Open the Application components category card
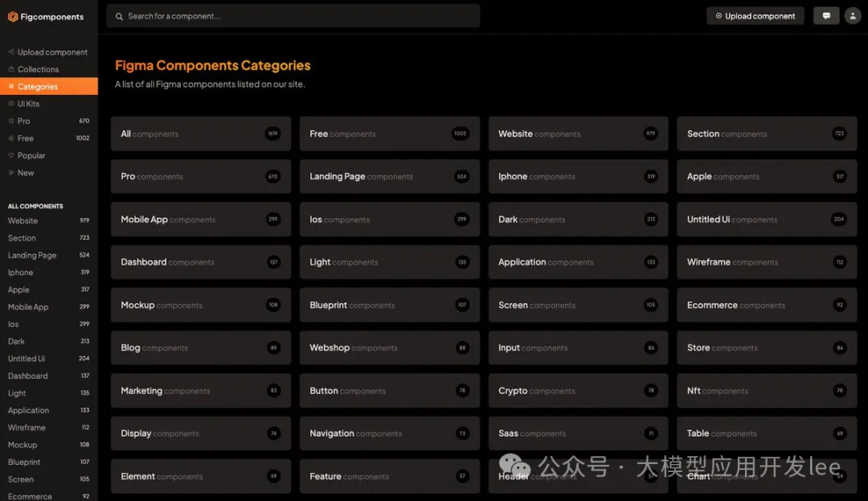868x501 pixels. [578, 262]
